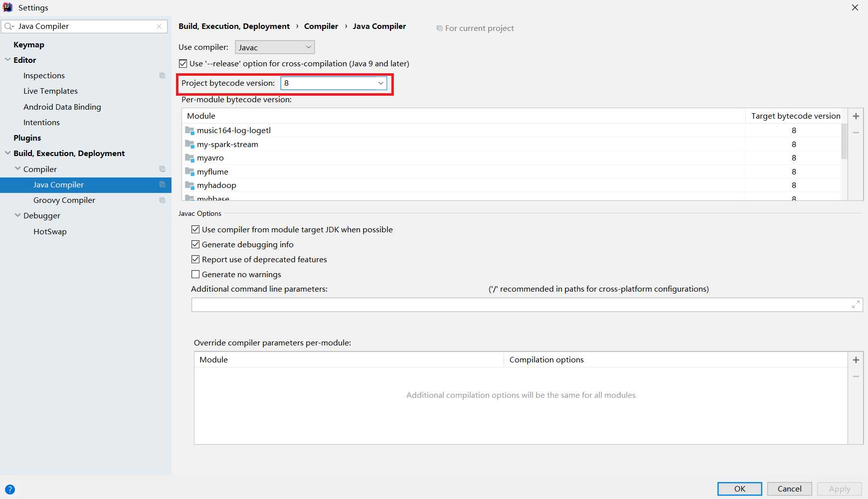Click the plus icon for override compiler parameters

coord(856,360)
